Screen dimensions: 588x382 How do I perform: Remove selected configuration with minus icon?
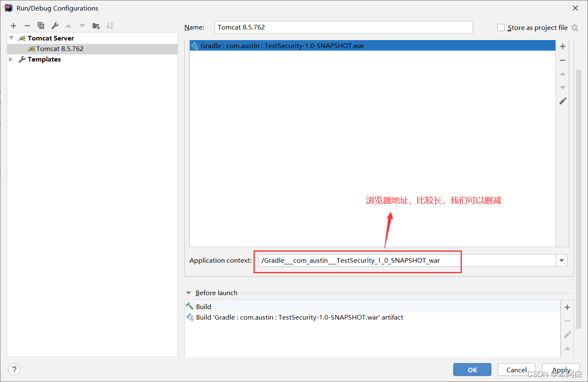click(x=27, y=26)
